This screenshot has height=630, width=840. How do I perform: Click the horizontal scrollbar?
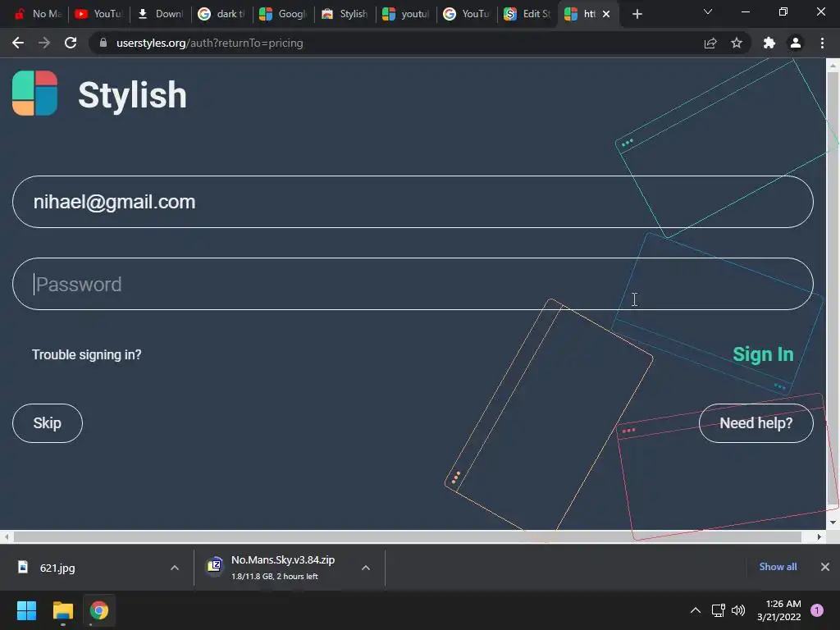[407, 536]
